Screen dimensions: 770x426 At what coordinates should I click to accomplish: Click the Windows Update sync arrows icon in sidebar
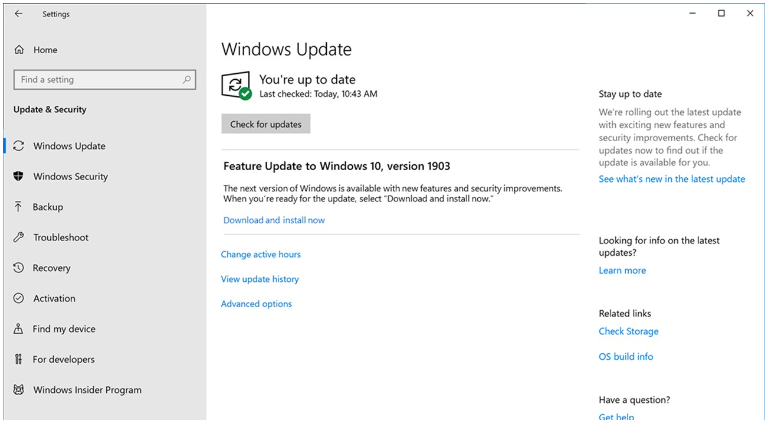(19, 146)
